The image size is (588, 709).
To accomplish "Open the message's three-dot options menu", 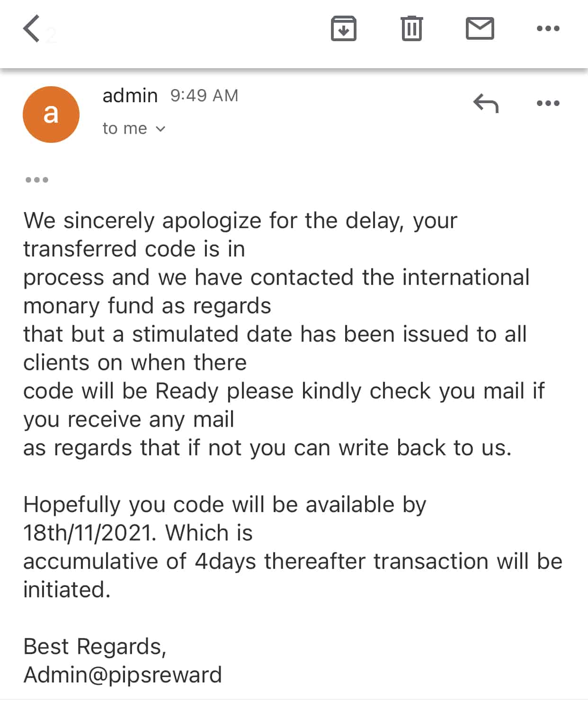I will 548,103.
